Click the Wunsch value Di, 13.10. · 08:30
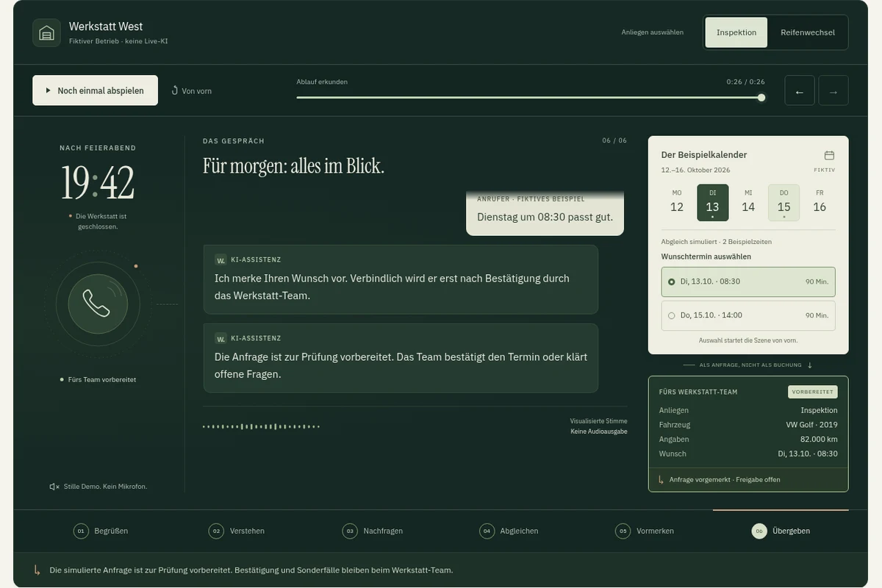Screen dimensions: 882x588 [808, 453]
